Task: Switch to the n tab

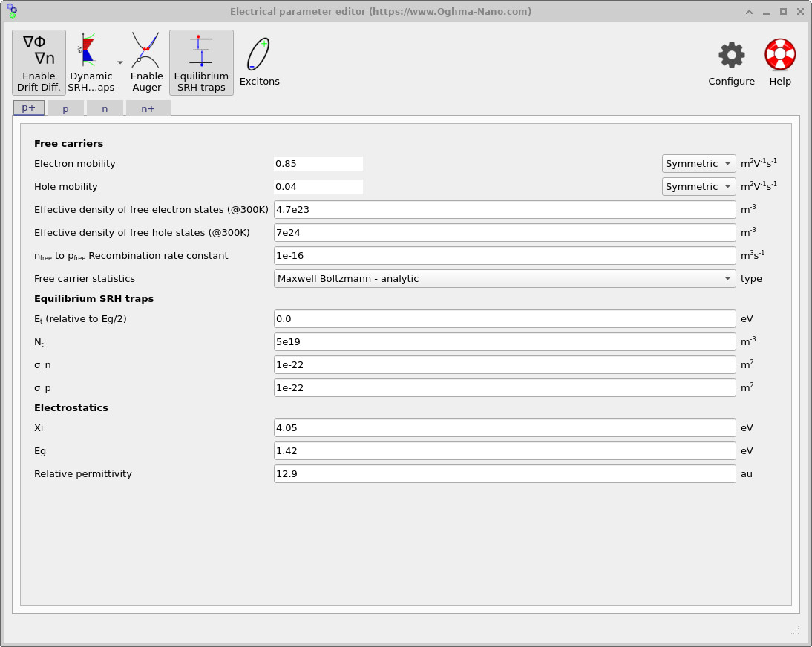Action: pyautogui.click(x=105, y=108)
